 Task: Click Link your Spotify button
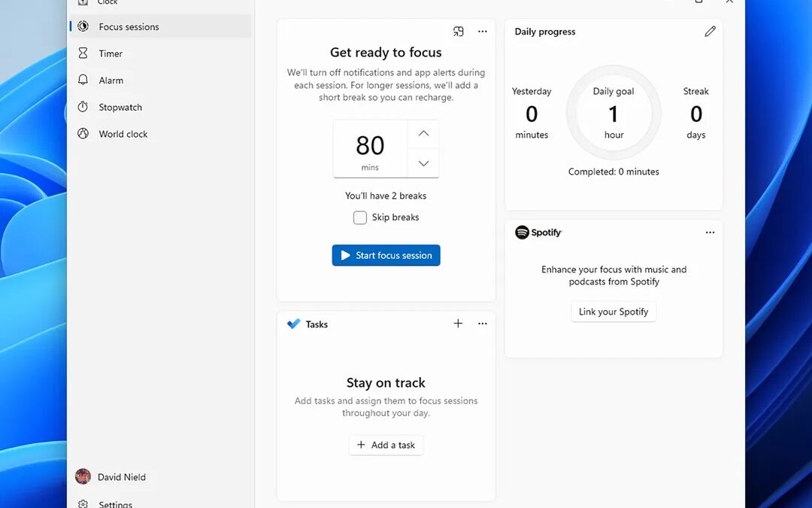614,312
